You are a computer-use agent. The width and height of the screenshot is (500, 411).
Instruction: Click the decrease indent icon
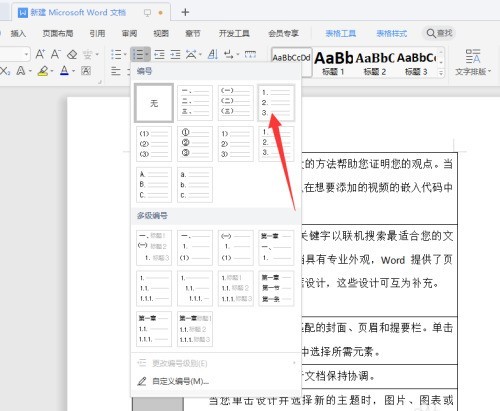point(159,54)
